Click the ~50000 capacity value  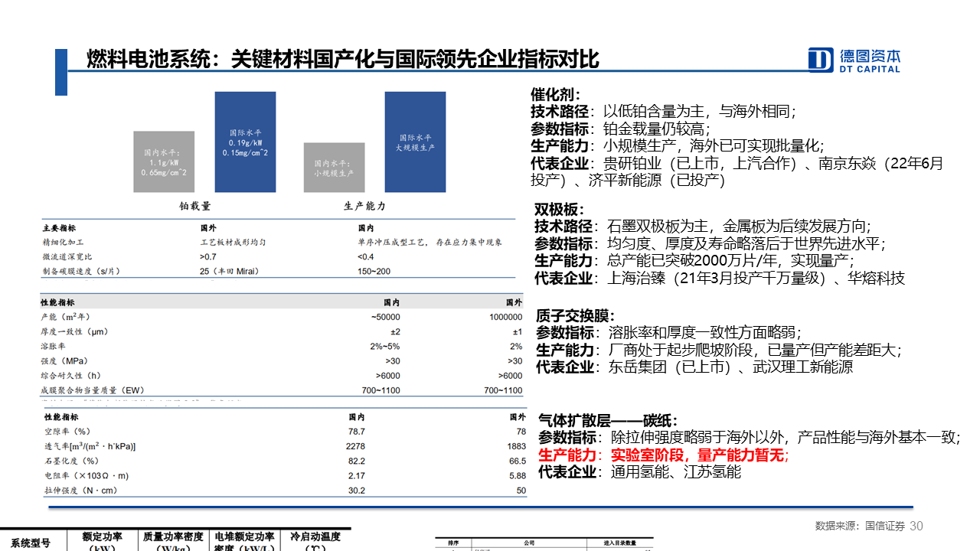[385, 317]
